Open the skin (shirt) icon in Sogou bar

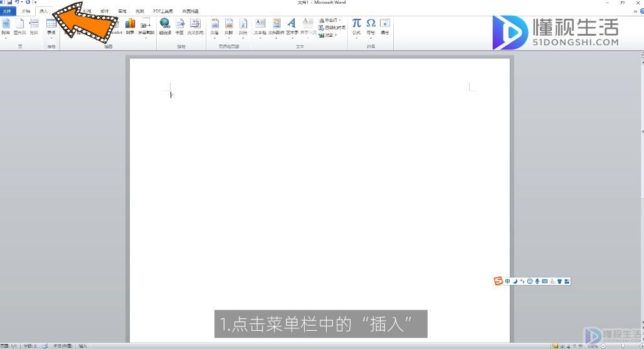(559, 281)
